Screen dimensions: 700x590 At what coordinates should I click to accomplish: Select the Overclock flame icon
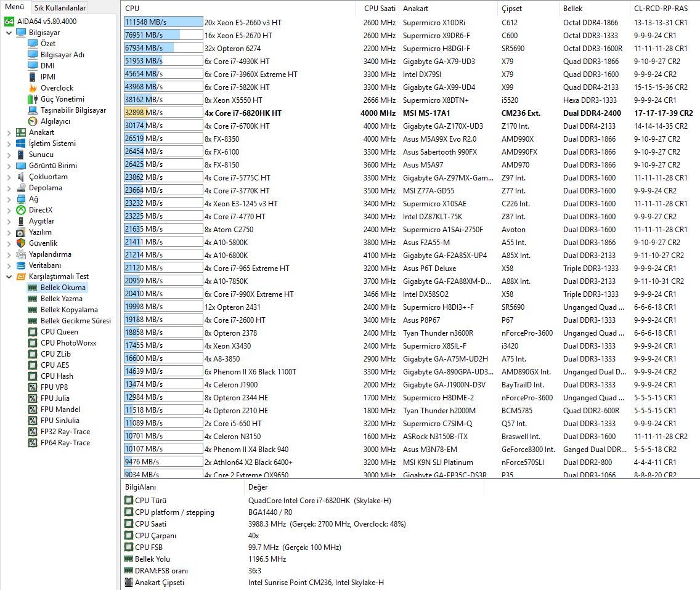click(x=32, y=88)
